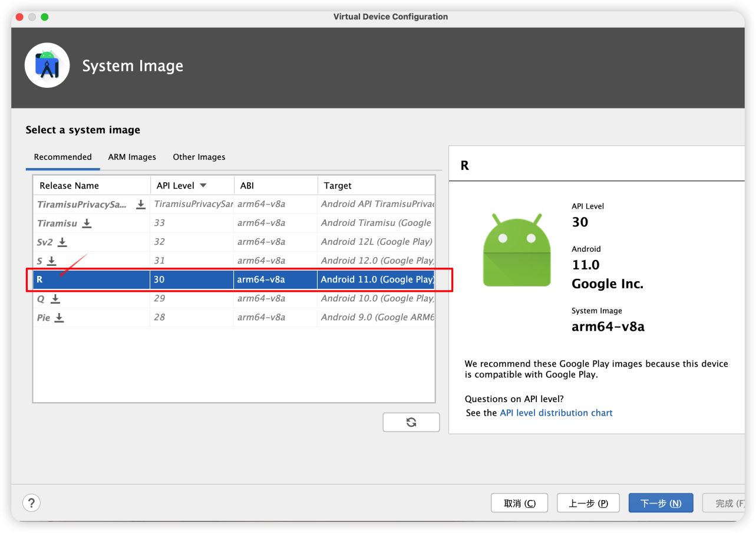Proceed with 下一步 (Next) button

(661, 503)
